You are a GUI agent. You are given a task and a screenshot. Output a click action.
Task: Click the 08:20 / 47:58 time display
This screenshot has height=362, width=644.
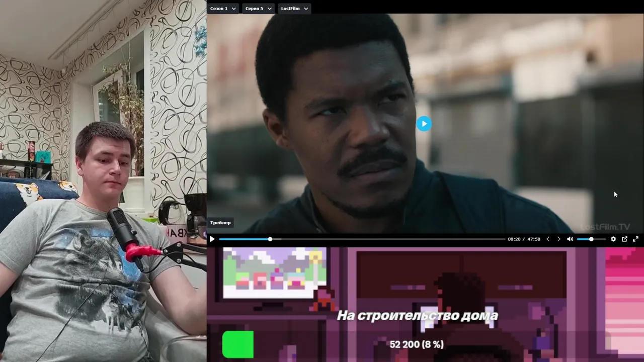click(x=524, y=239)
